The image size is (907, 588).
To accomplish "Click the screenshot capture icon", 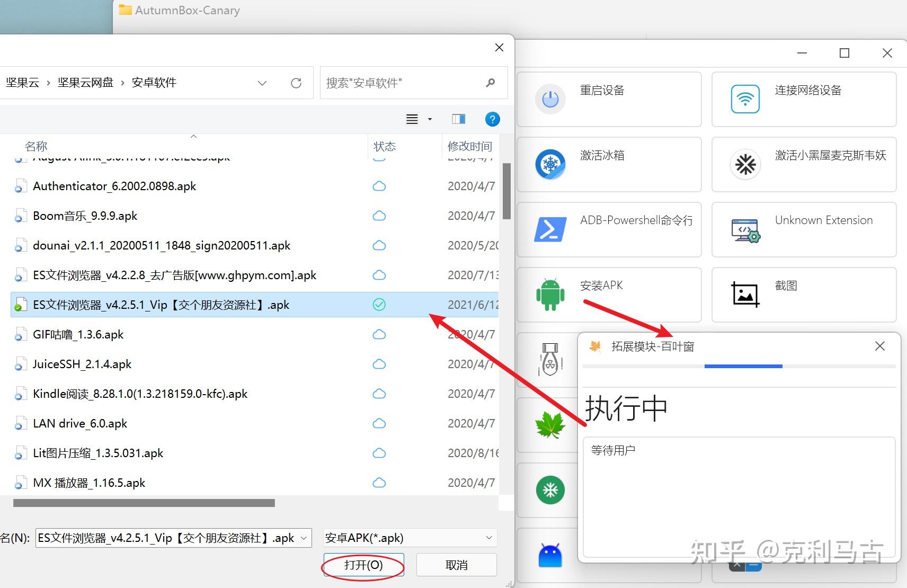I will pyautogui.click(x=745, y=295).
